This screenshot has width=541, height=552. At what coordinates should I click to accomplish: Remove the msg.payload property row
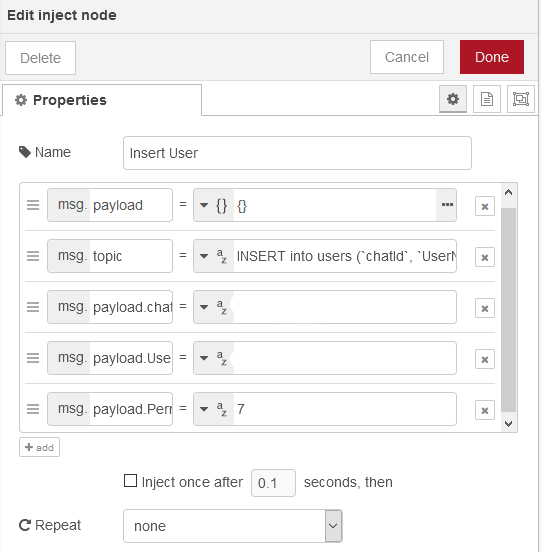pyautogui.click(x=485, y=206)
